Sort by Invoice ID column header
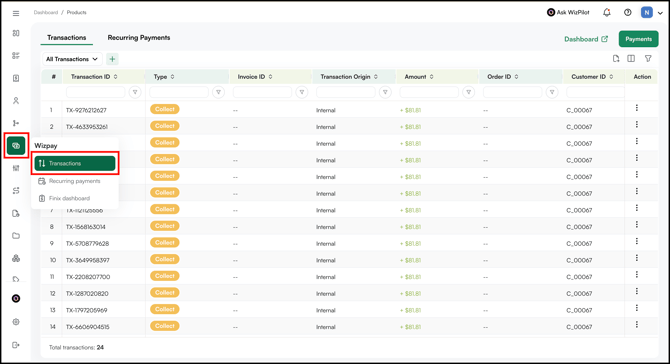Image resolution: width=670 pixels, height=364 pixels. 255,77
